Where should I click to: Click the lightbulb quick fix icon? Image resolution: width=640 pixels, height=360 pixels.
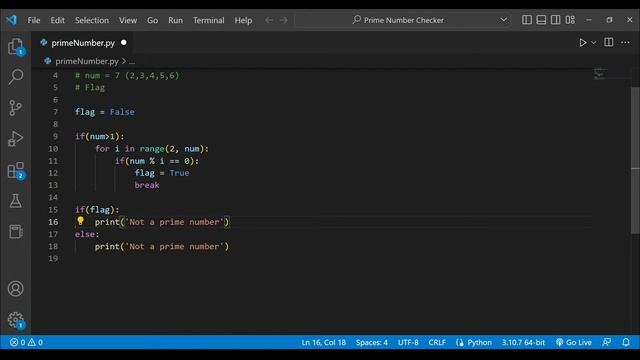(80, 221)
